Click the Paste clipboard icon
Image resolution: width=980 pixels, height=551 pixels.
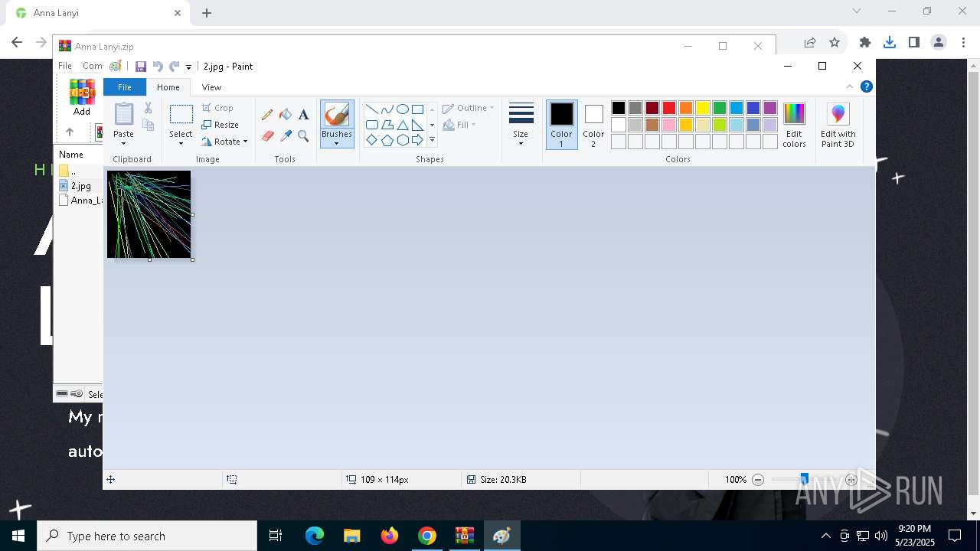click(x=123, y=114)
